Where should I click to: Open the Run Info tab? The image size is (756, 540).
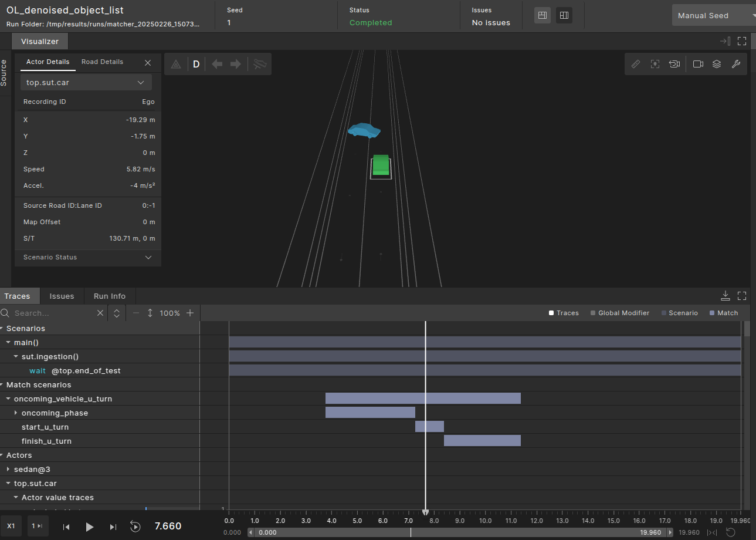110,296
